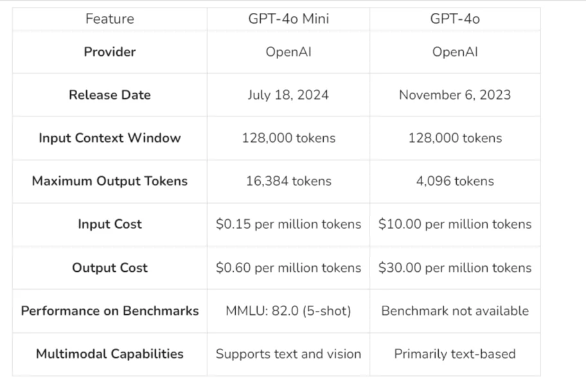
Task: Click the Input Context Window label
Action: pos(109,138)
